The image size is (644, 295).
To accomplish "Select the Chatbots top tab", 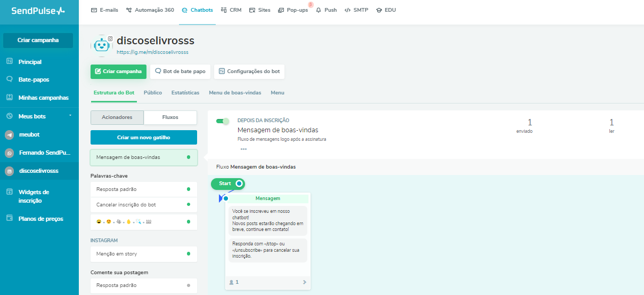I will (197, 10).
